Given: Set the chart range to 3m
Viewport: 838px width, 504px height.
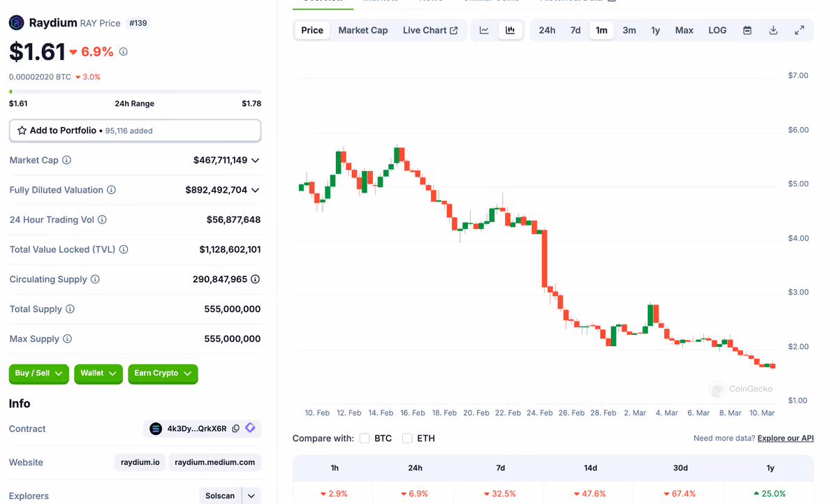Looking at the screenshot, I should coord(629,30).
